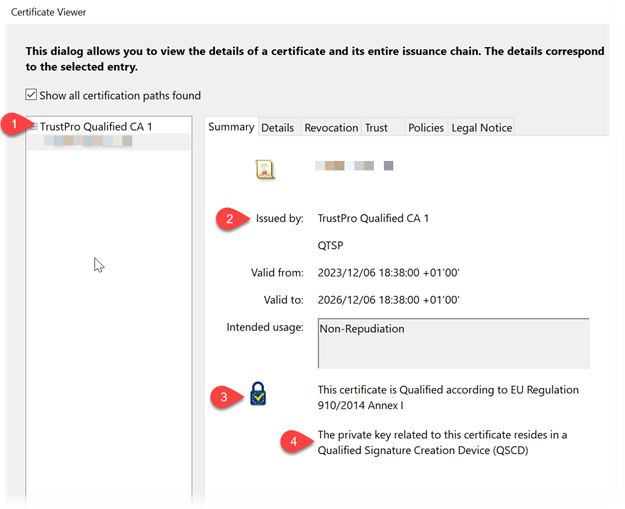Open the Revocation tab

(331, 128)
